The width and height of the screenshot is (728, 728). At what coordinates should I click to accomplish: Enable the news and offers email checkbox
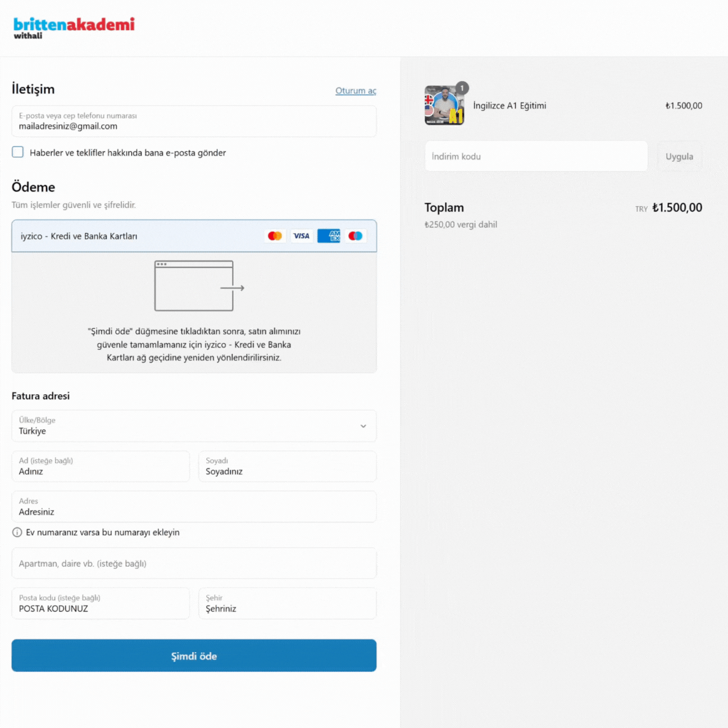tap(18, 152)
